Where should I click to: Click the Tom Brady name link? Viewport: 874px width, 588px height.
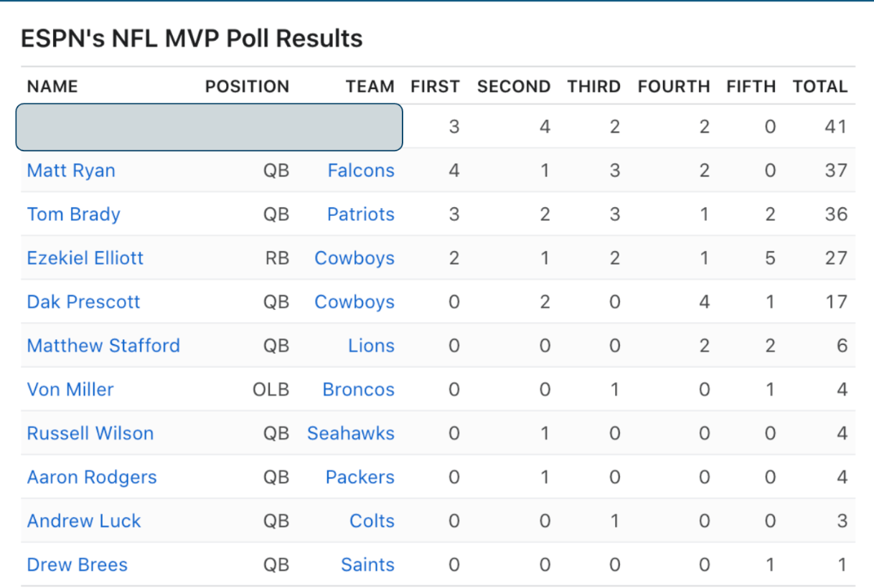(73, 214)
